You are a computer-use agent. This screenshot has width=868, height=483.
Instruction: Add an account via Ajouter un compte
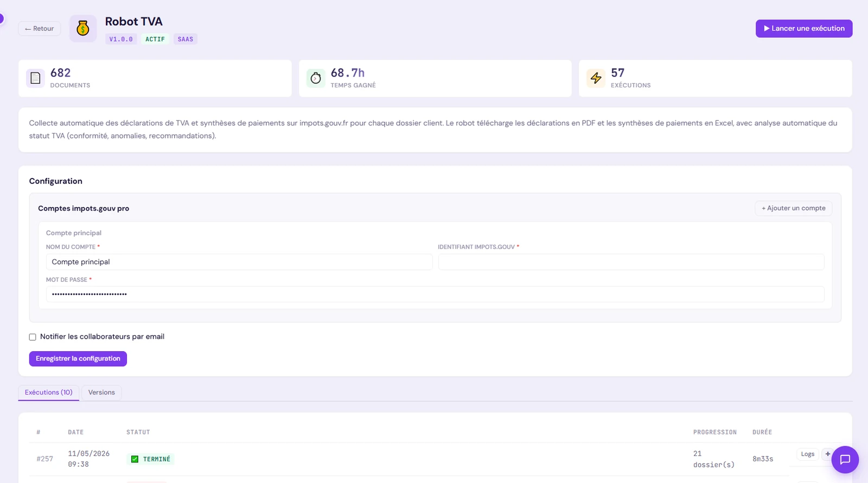pyautogui.click(x=793, y=208)
